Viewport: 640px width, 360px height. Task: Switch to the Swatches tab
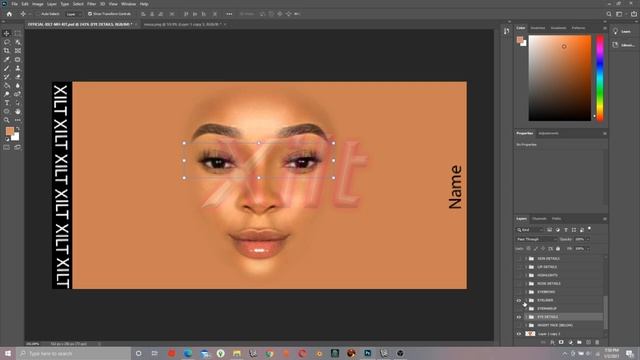tap(538, 28)
